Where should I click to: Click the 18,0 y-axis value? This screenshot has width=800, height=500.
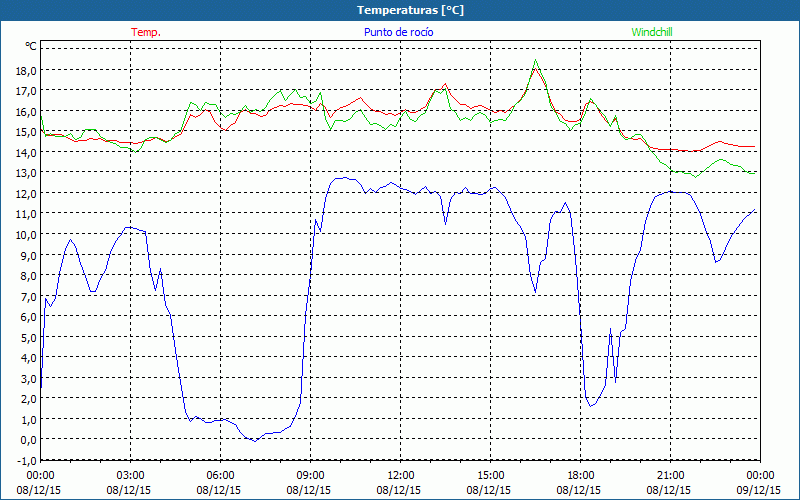click(x=25, y=71)
